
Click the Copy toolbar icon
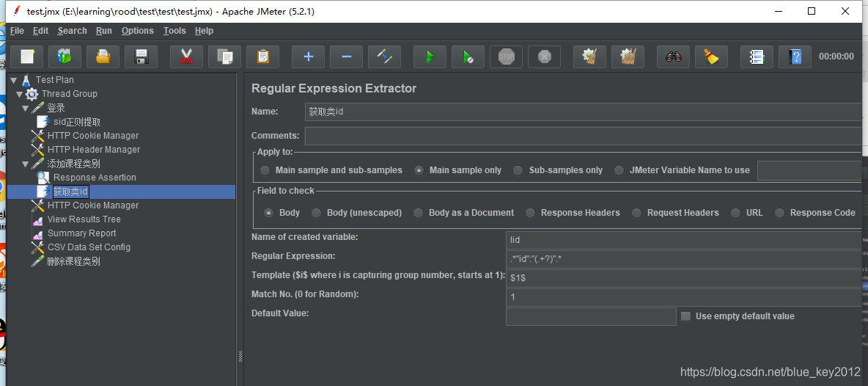tap(225, 57)
